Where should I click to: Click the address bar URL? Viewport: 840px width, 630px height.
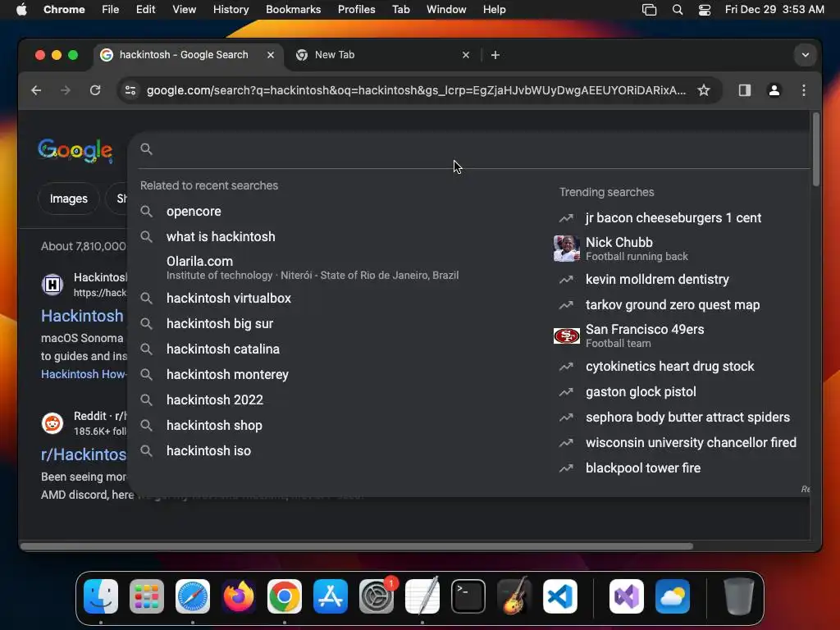[416, 90]
